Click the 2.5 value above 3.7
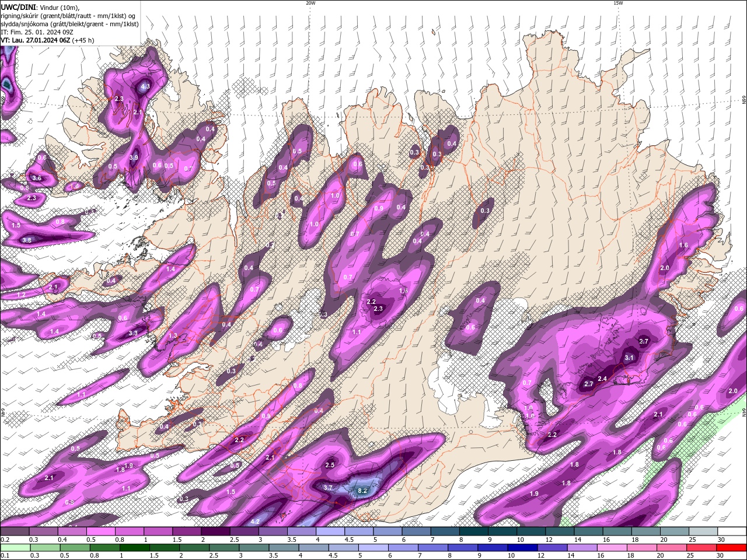Image resolution: width=747 pixels, height=560 pixels. coord(330,465)
